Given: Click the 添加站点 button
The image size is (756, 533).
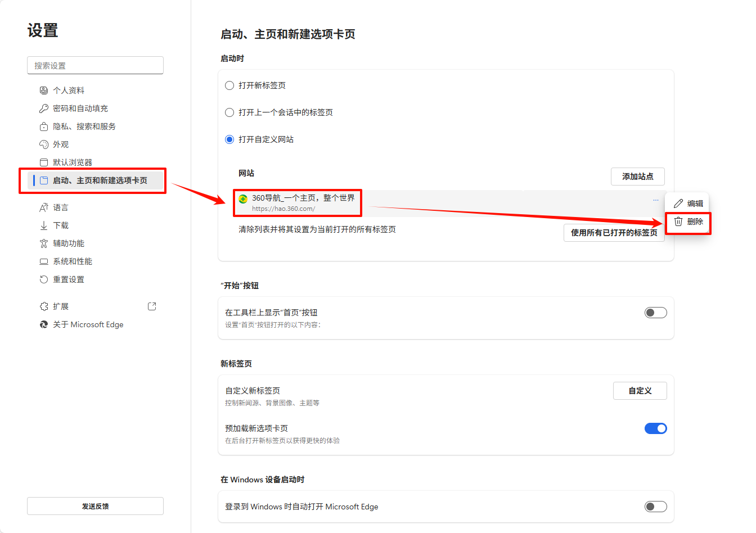Looking at the screenshot, I should coord(638,176).
